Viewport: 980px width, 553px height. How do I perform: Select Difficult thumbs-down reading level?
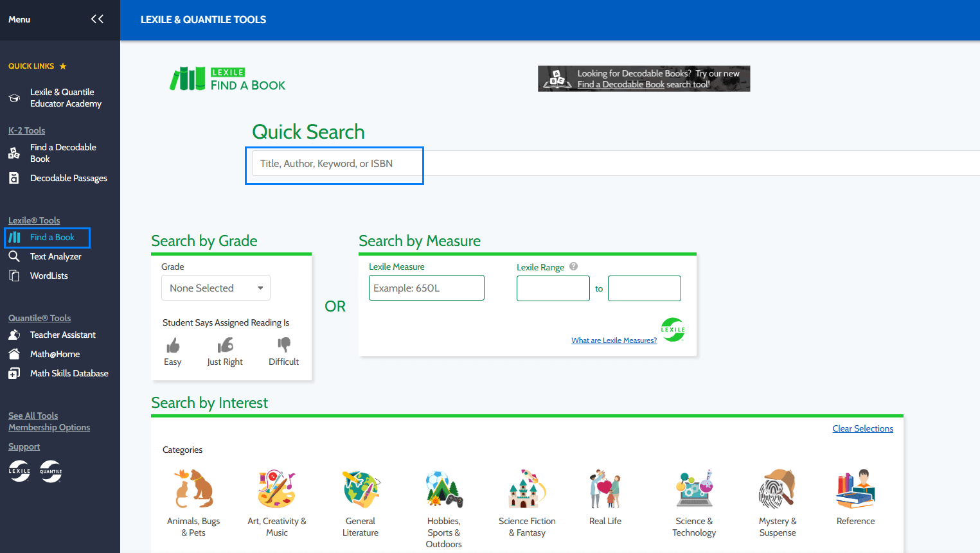[x=283, y=352]
